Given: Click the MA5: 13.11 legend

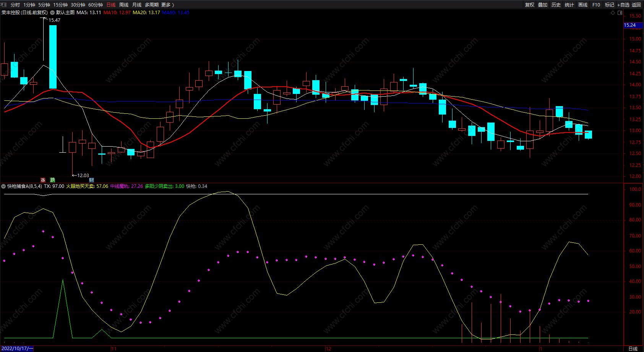Looking at the screenshot, I should point(89,13).
